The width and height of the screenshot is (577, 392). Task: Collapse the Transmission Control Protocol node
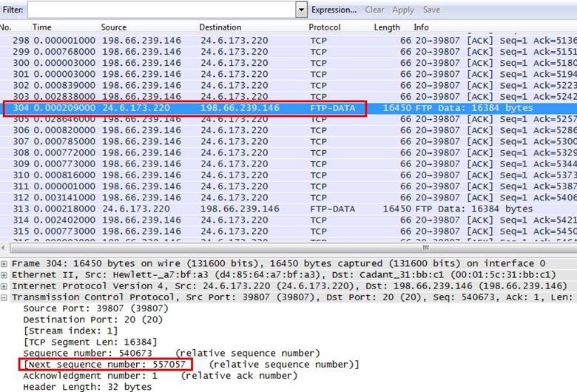pyautogui.click(x=5, y=297)
